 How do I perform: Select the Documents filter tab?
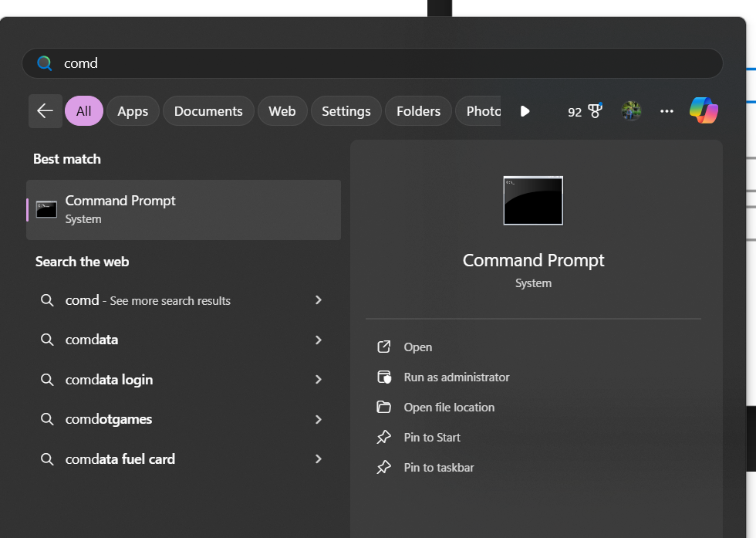208,111
